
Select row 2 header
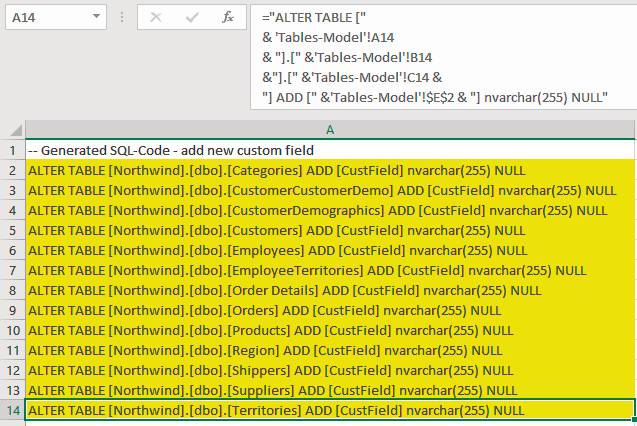[x=13, y=170]
